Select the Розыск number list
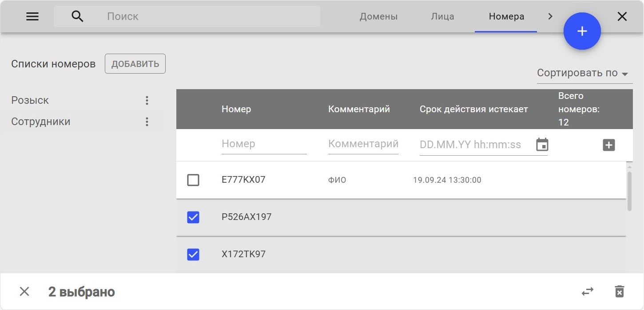This screenshot has width=644, height=310. click(30, 101)
